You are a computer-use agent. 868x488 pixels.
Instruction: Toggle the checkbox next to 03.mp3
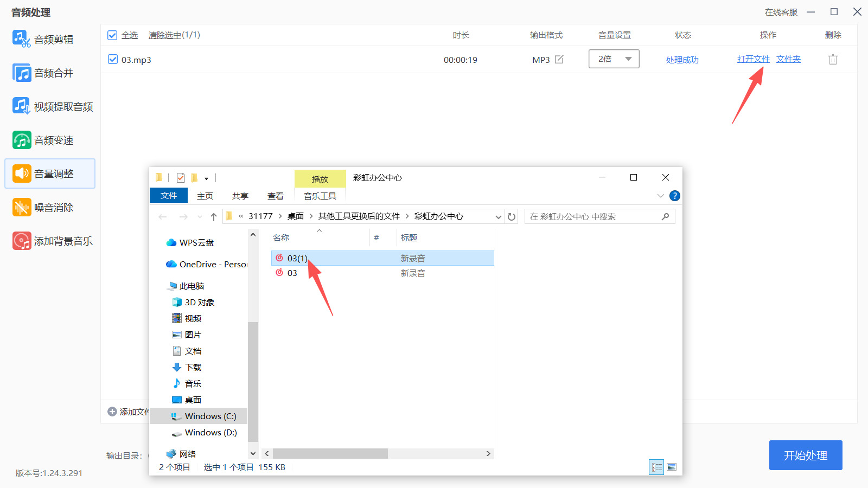(x=112, y=60)
